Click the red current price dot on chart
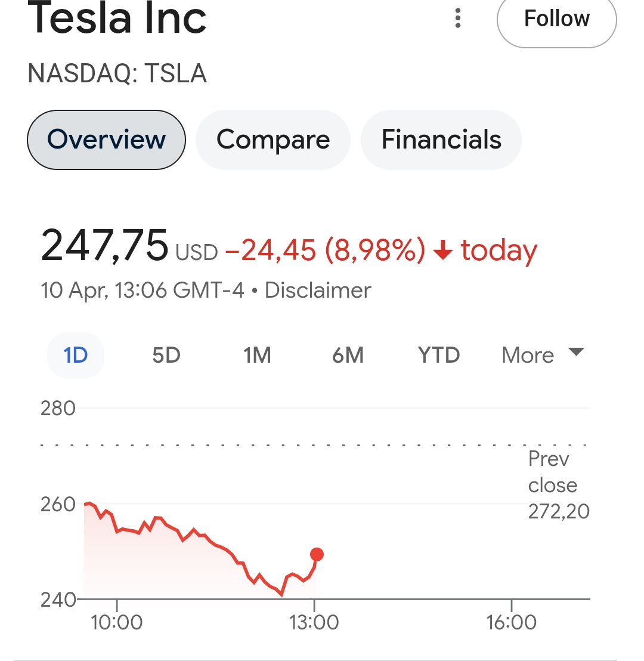 pos(317,554)
